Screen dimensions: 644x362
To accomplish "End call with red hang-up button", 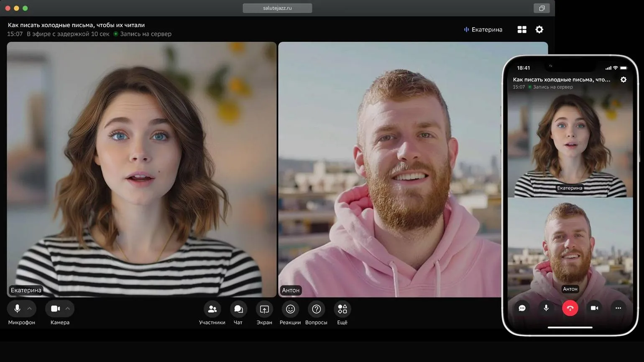I will [570, 308].
